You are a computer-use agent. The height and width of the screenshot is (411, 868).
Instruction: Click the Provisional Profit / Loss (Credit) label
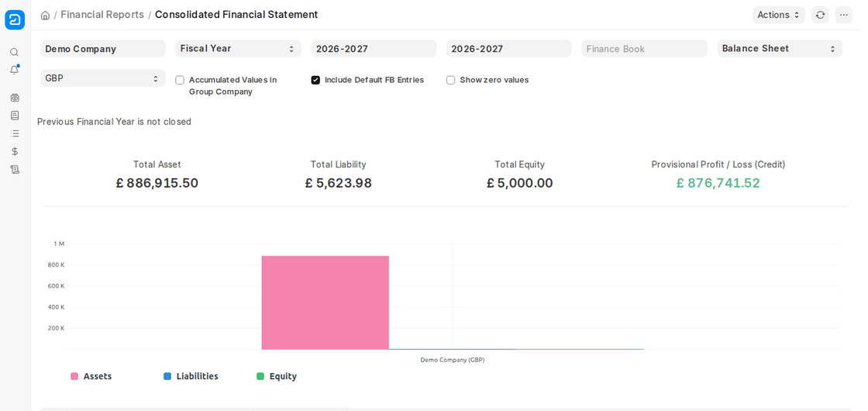[x=718, y=164]
